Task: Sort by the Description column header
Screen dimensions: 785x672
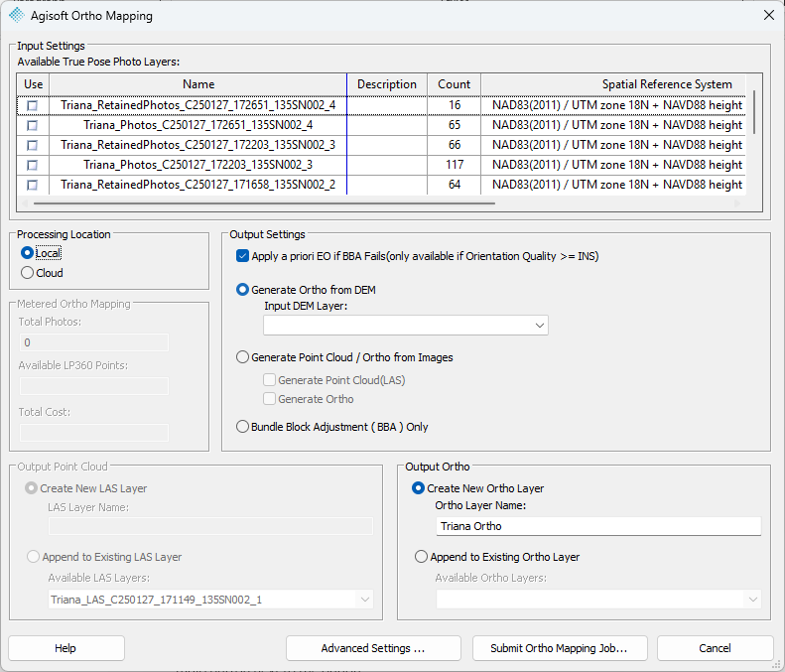Action: (x=387, y=84)
